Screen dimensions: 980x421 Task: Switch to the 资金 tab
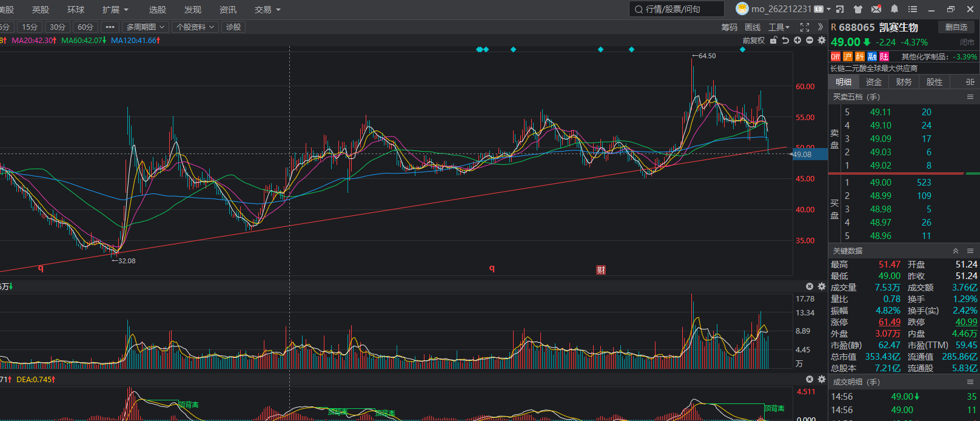(x=874, y=82)
